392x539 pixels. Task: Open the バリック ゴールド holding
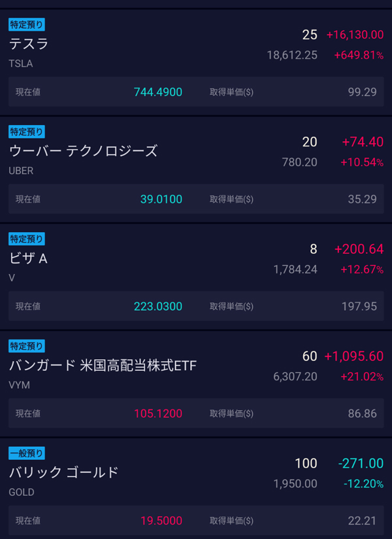click(x=63, y=472)
